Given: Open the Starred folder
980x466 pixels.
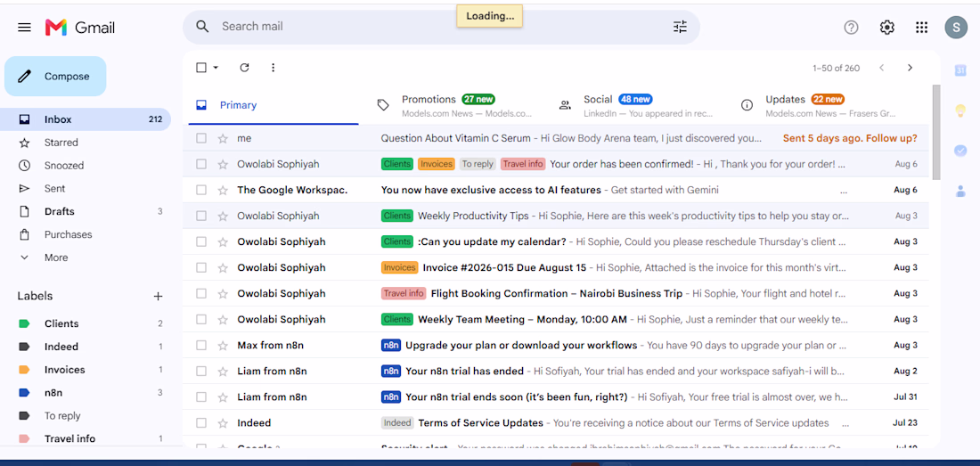Looking at the screenshot, I should tap(85, 143).
